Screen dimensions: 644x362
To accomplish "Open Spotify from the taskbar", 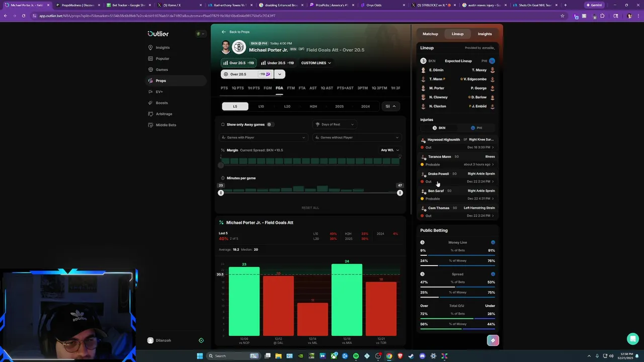I will point(356,356).
